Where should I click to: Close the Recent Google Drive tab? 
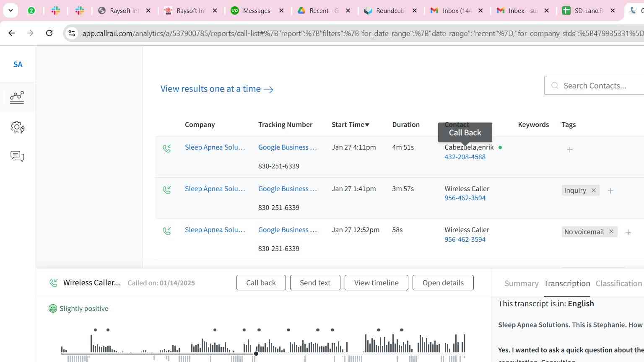tap(348, 11)
